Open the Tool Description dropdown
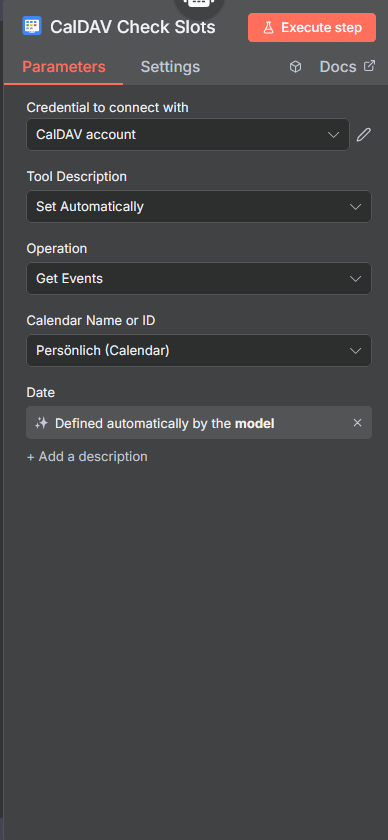 199,206
